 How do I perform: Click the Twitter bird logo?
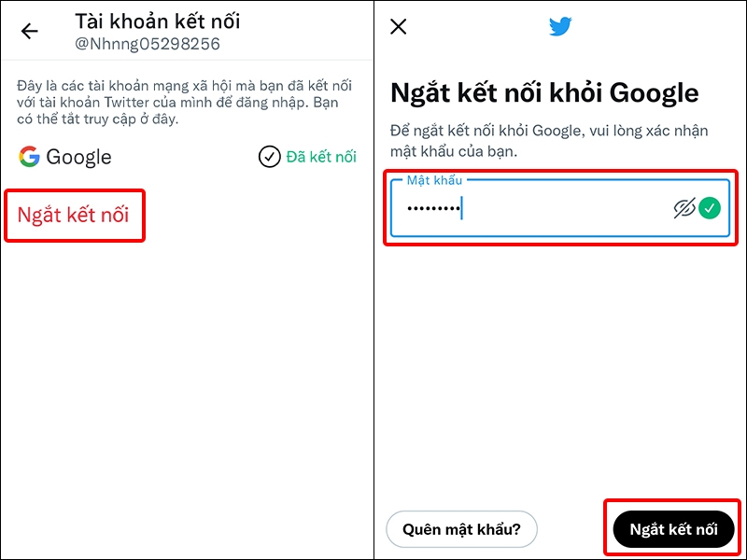[560, 26]
